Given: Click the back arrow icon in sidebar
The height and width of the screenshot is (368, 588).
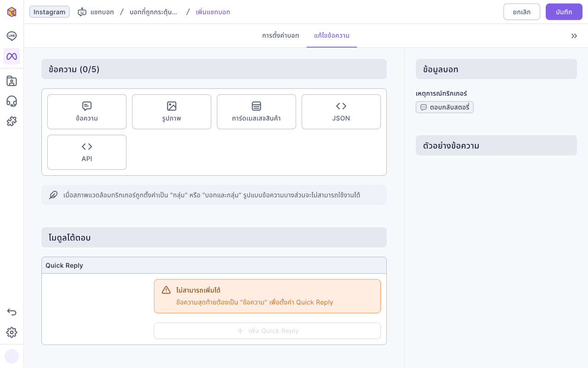Looking at the screenshot, I should point(12,312).
